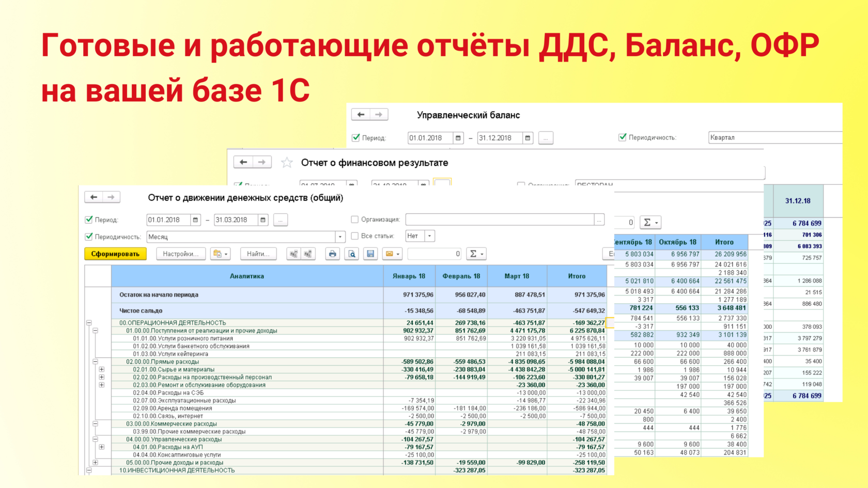
Task: Click the sum value field showing 0
Action: coord(434,254)
